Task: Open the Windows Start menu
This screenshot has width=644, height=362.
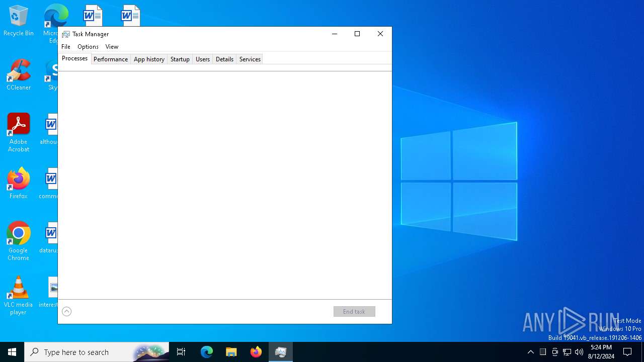Action: [x=12, y=352]
